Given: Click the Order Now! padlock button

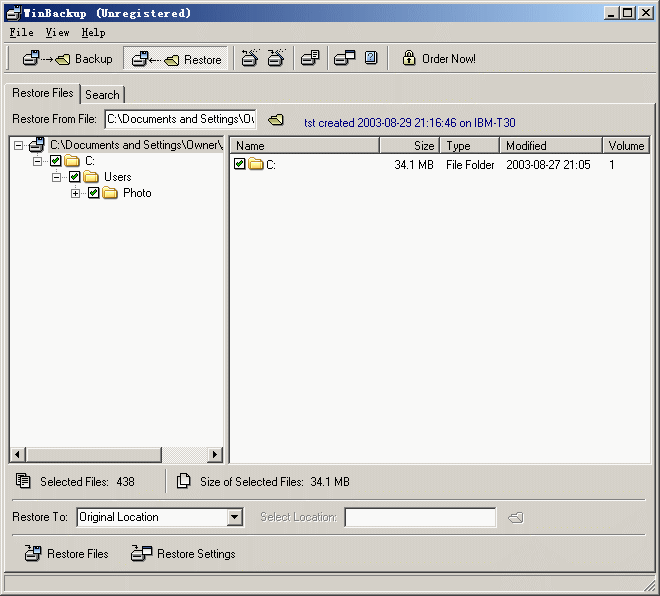Looking at the screenshot, I should click(x=438, y=59).
